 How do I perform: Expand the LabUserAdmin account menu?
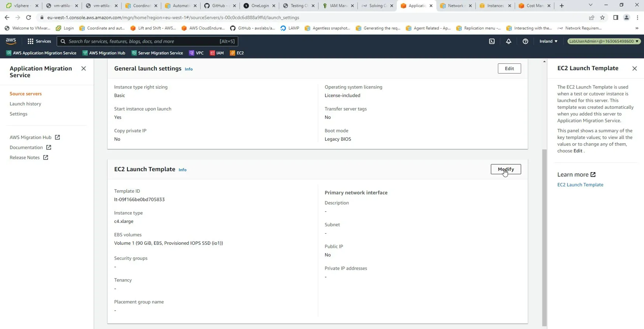(604, 41)
